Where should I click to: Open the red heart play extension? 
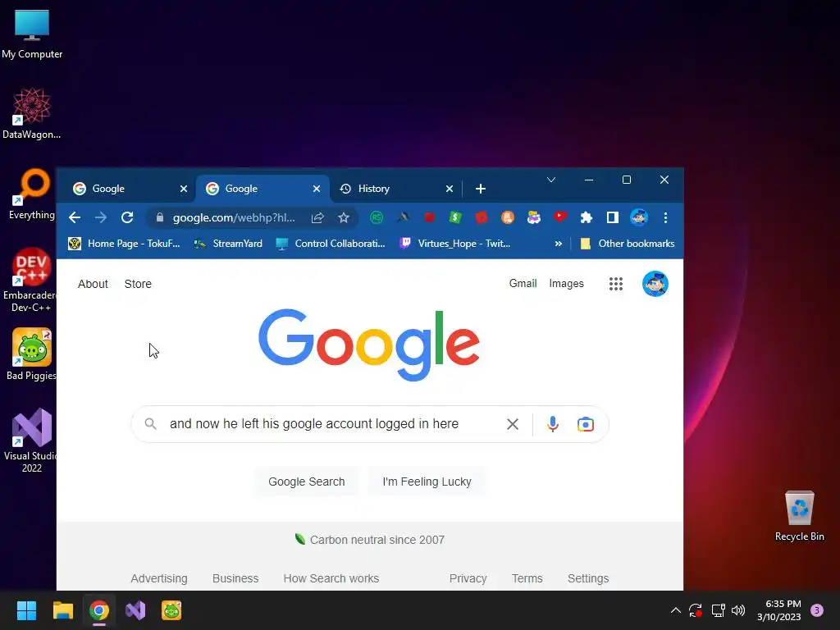point(560,217)
